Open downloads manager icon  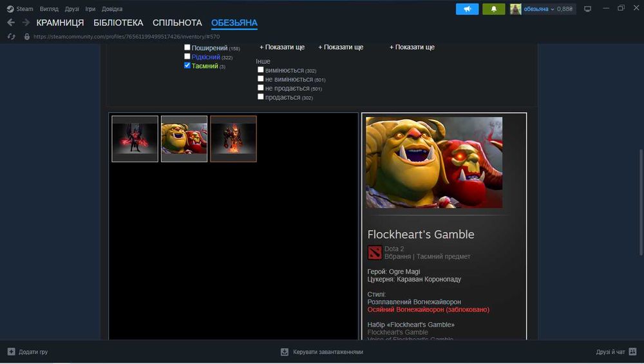(284, 352)
